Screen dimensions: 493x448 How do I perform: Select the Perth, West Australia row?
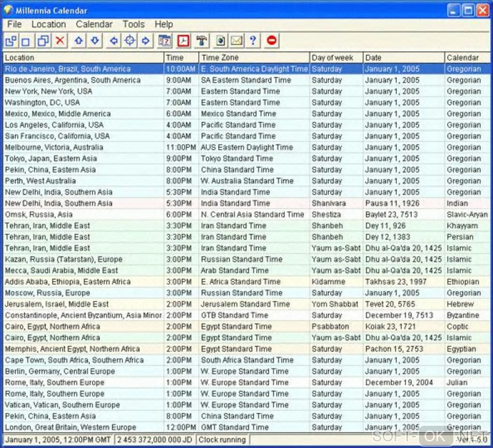point(246,181)
